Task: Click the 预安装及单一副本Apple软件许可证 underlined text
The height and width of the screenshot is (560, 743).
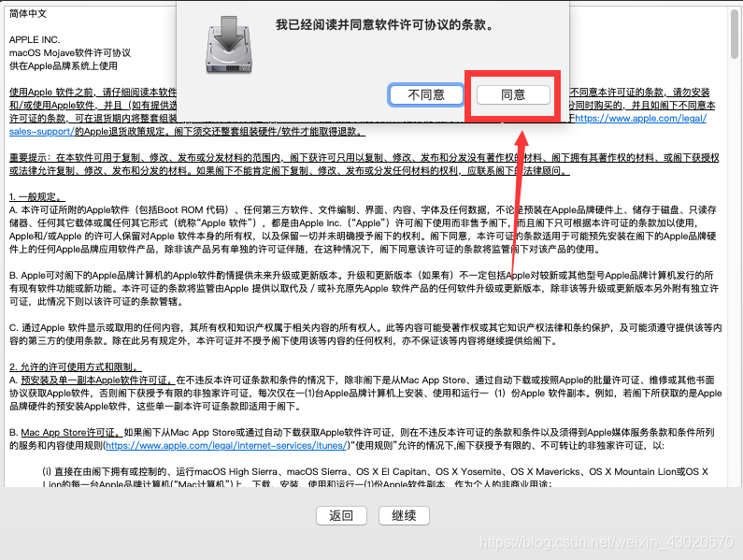Action: click(98, 380)
